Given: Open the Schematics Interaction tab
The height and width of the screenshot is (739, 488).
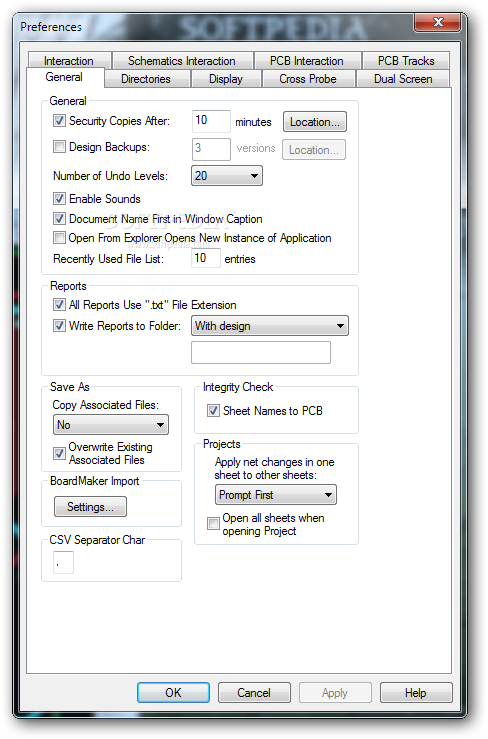Looking at the screenshot, I should tap(182, 61).
